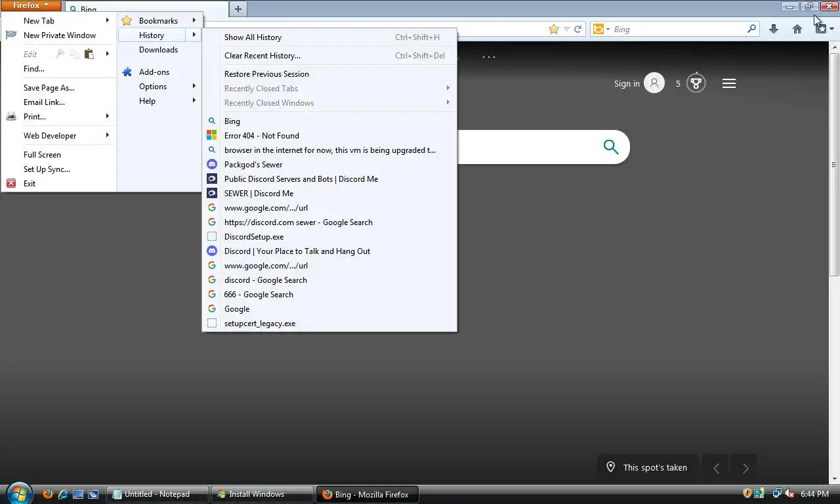Select Downloads in the Firefox menu

[159, 50]
